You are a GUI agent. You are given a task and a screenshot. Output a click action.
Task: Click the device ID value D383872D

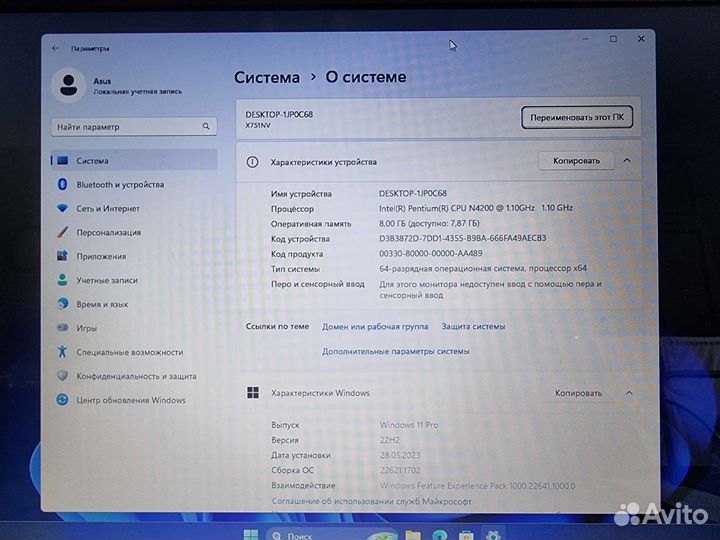click(x=462, y=238)
